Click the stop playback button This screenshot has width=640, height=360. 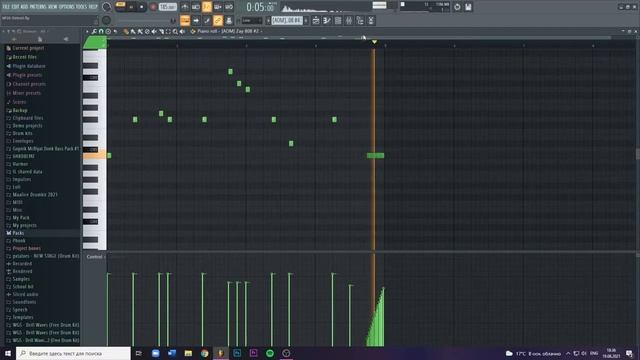[x=141, y=7]
